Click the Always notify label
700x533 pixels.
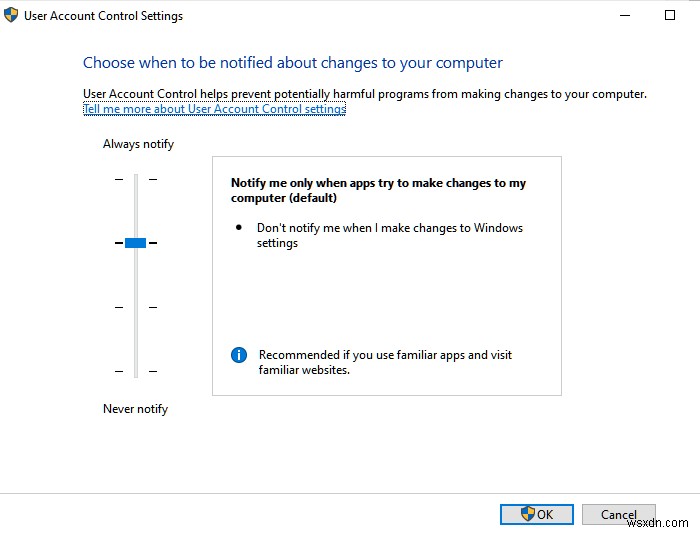pyautogui.click(x=138, y=144)
